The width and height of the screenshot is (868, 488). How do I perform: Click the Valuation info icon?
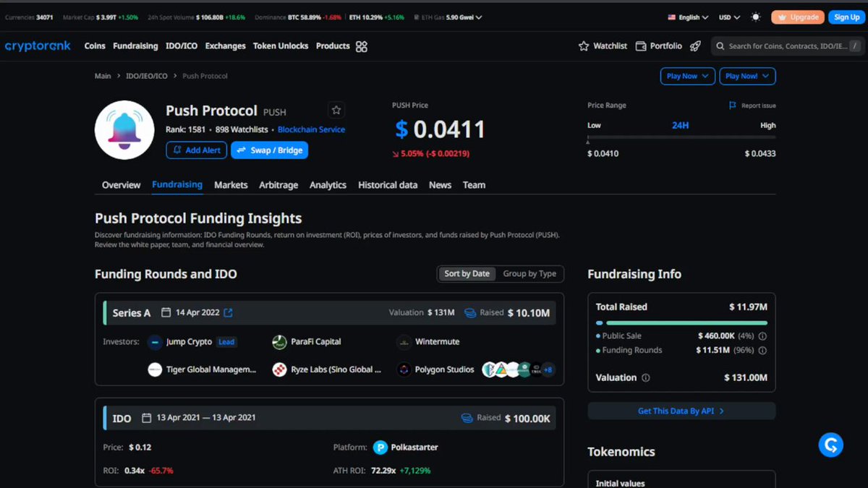pyautogui.click(x=646, y=378)
